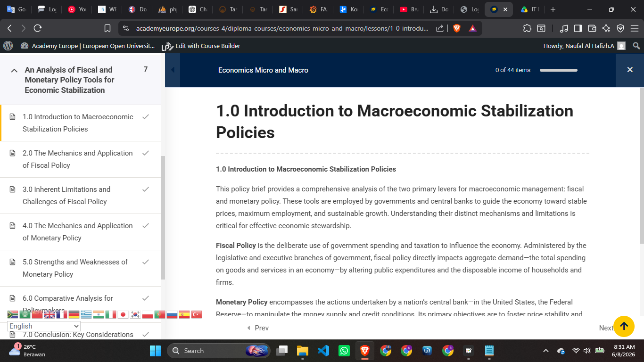Open the Brave Wallet icon
This screenshot has width=644, height=362.
pyautogui.click(x=592, y=28)
